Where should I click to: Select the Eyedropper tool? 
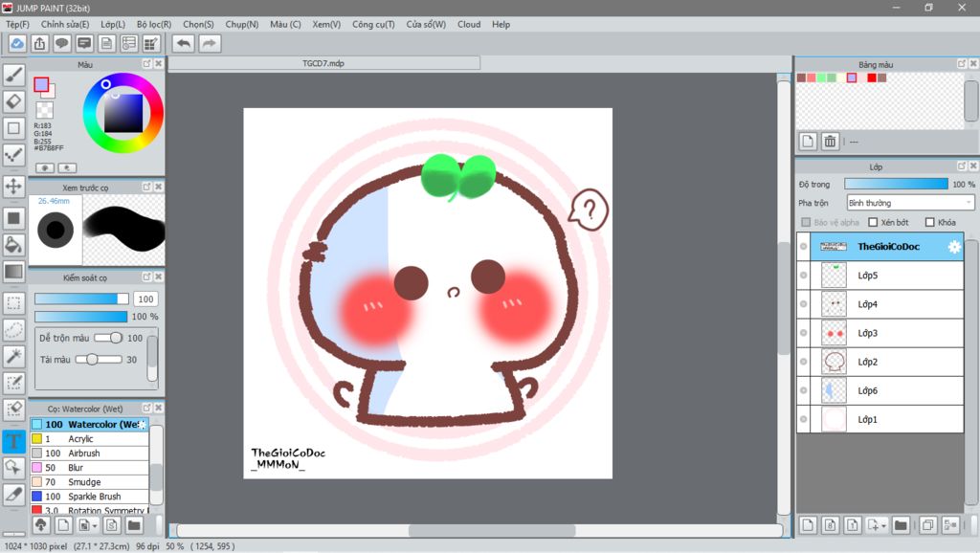click(13, 495)
